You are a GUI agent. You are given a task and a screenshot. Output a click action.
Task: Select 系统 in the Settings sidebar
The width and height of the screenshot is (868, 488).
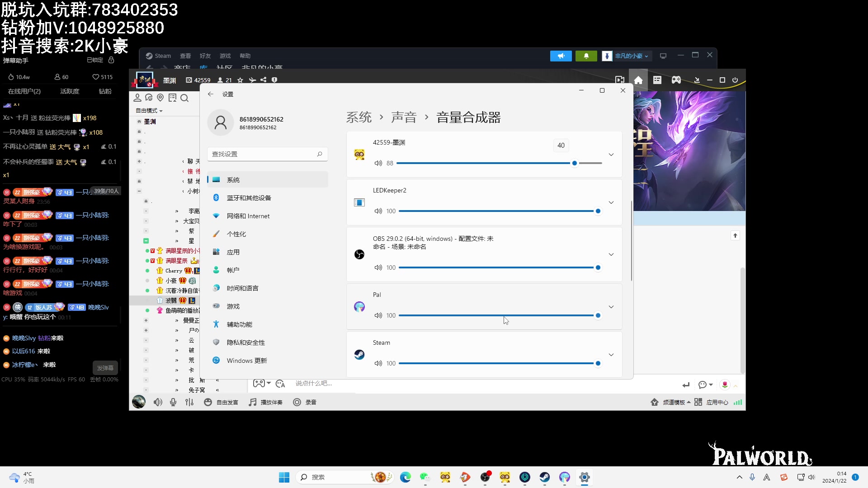pyautogui.click(x=267, y=180)
